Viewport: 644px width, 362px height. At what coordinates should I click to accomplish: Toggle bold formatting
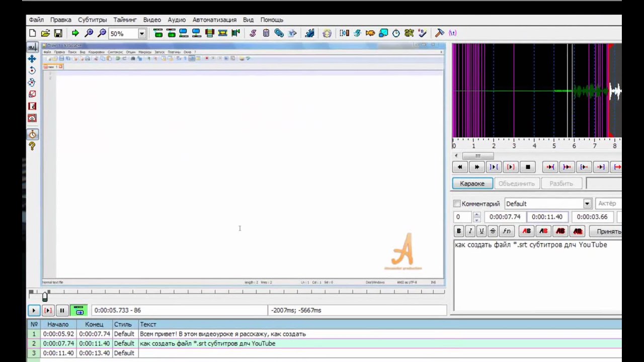[x=458, y=231]
